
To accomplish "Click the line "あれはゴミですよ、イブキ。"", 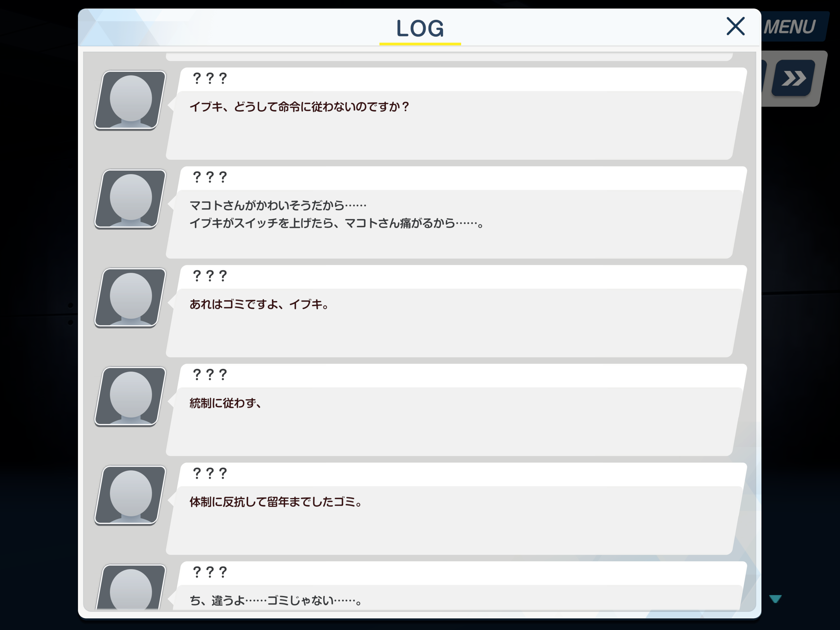I will click(x=259, y=304).
